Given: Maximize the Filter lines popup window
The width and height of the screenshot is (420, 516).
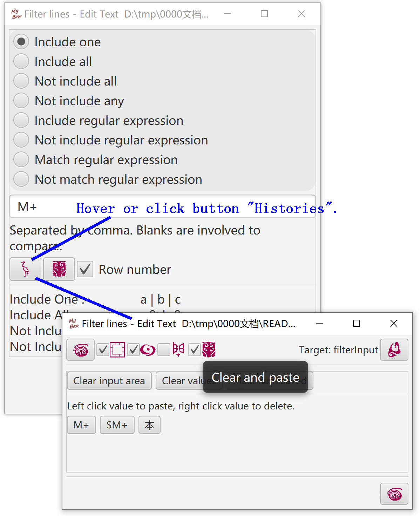Looking at the screenshot, I should coord(356,323).
